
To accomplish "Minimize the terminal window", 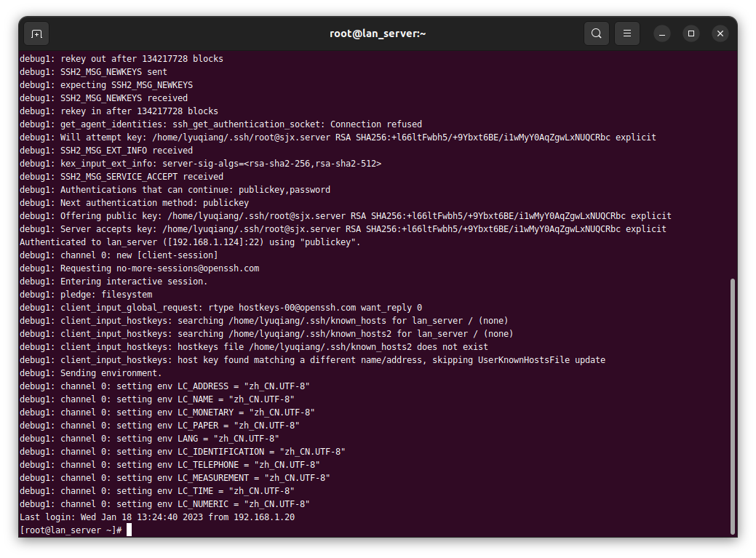I will 661,33.
